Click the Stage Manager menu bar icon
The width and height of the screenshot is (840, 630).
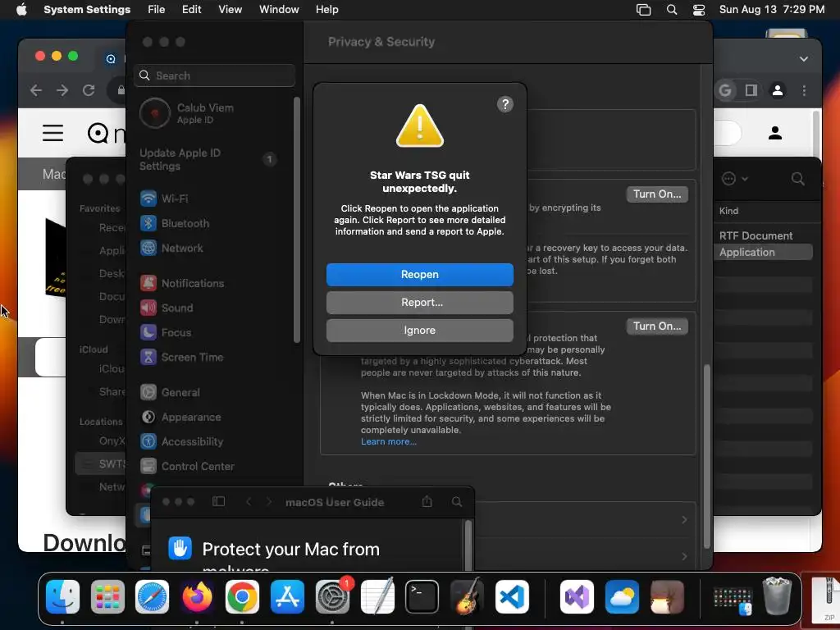pos(643,10)
